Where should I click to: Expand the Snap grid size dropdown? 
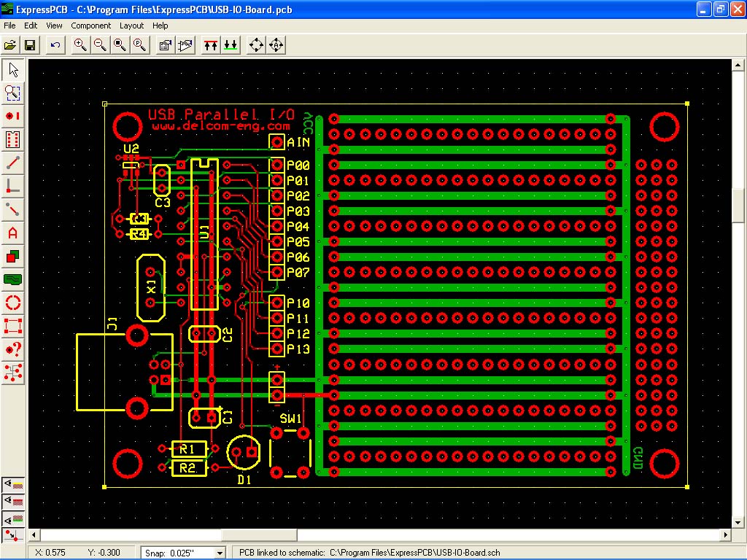(x=220, y=553)
